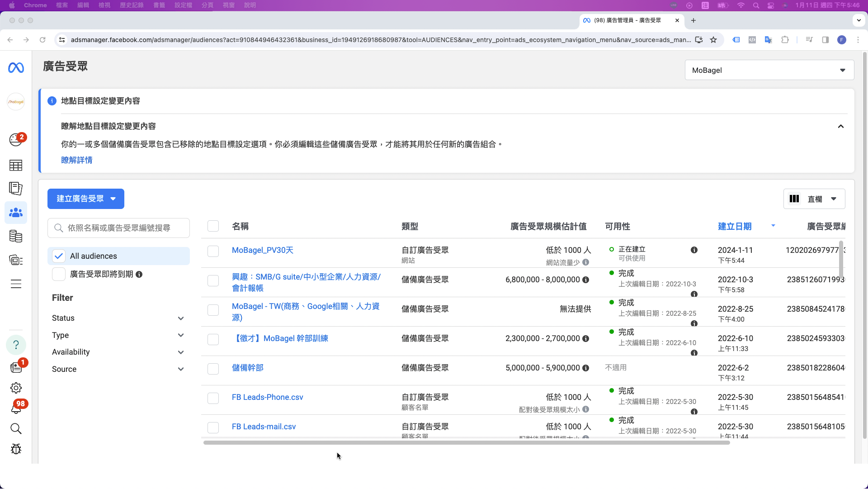Check the MoBagel - TW row checkbox

click(x=213, y=310)
